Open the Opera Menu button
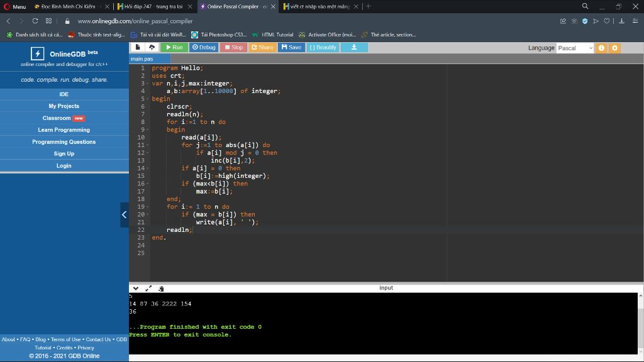The image size is (644, 362). (x=15, y=6)
